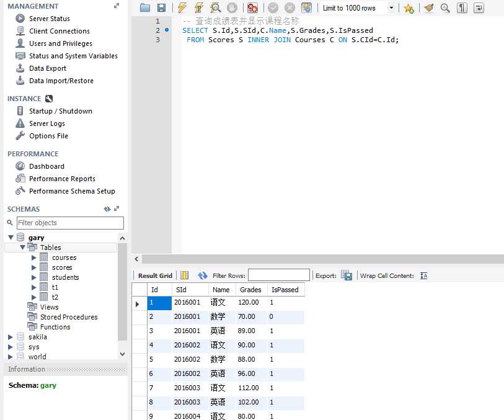Screen dimensions: 504x420
Task: Click the Dashboard gauge icon
Action: click(20, 166)
